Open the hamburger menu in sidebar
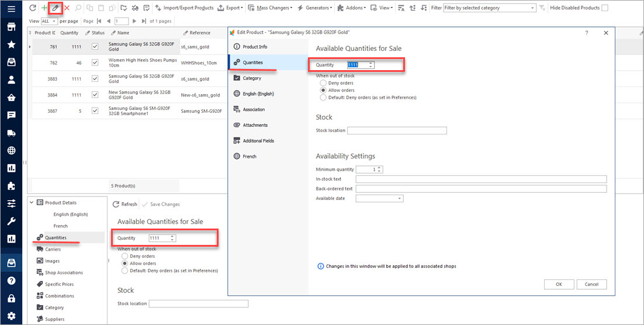Viewport: 644px width, 325px height. 12,8
